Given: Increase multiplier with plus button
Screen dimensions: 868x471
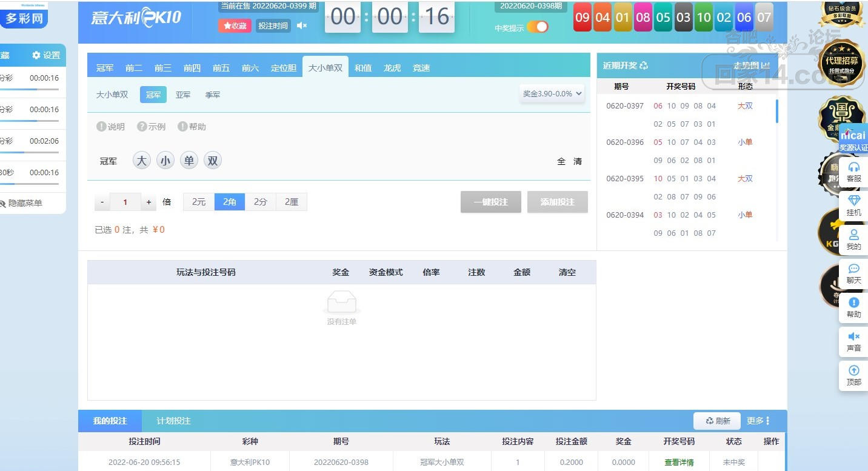Looking at the screenshot, I should (149, 202).
